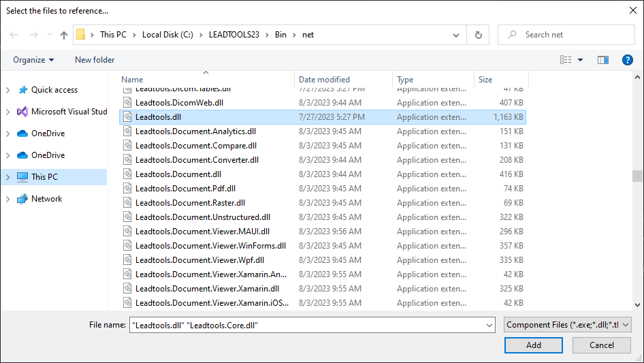The width and height of the screenshot is (644, 363).
Task: Select Leadtools.Document.Viewer.Wpf.dll
Action: tap(199, 260)
